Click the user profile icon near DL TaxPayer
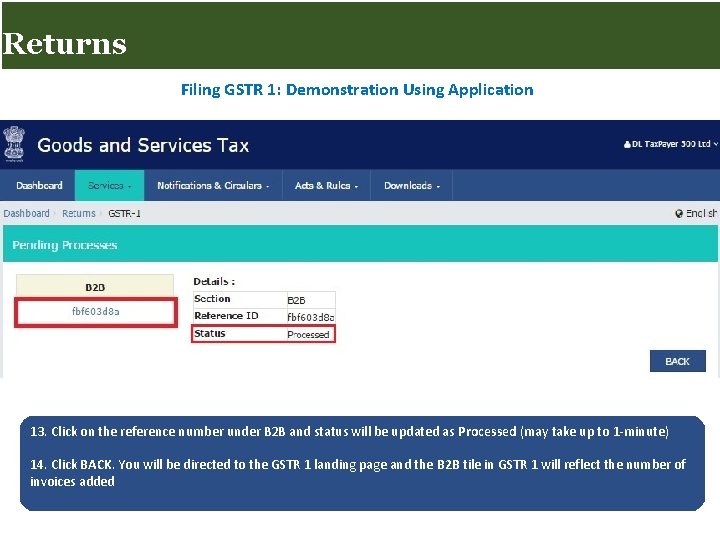Viewport: 720px width, 540px height. [x=627, y=144]
